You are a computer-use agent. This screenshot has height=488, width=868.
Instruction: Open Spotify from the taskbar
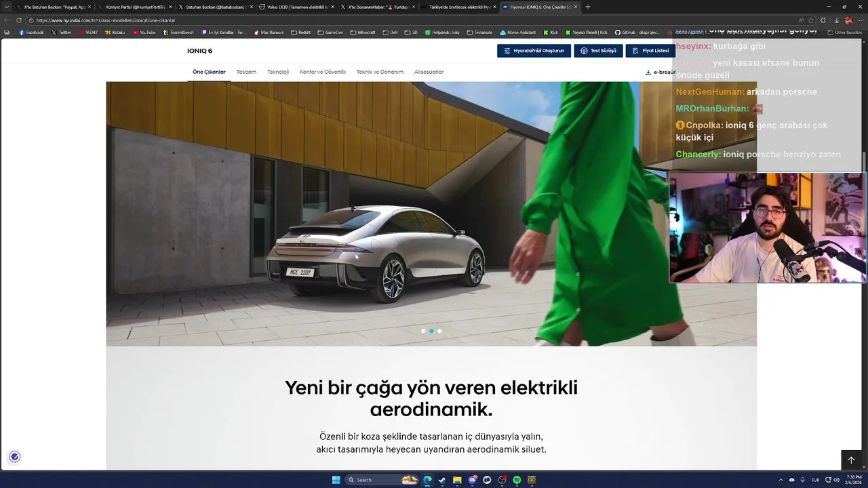click(x=517, y=480)
